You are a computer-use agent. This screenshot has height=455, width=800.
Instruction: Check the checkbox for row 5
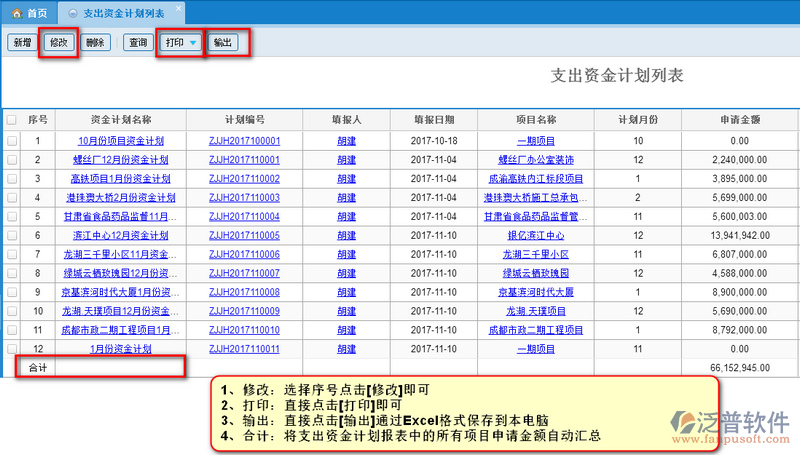point(12,216)
